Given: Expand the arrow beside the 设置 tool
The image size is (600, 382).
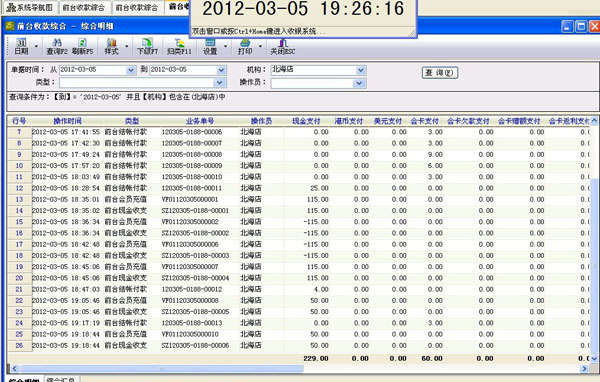Looking at the screenshot, I should [225, 46].
